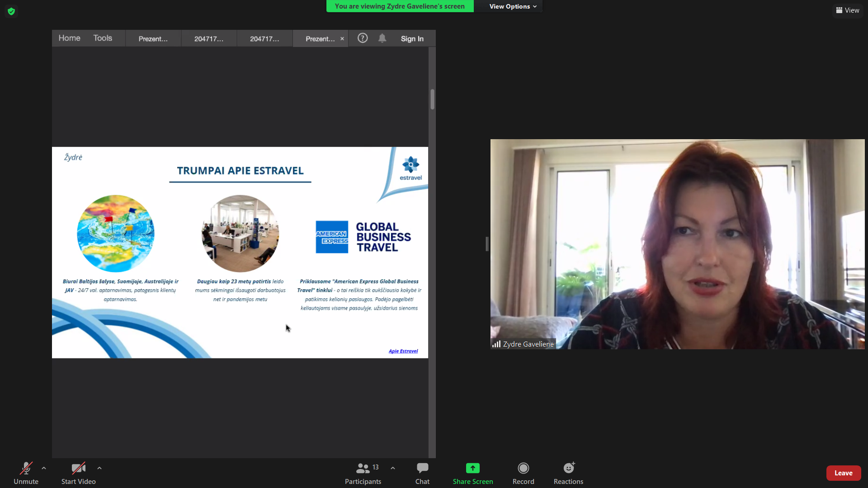
Task: Open the Reactions menu
Action: (x=569, y=473)
